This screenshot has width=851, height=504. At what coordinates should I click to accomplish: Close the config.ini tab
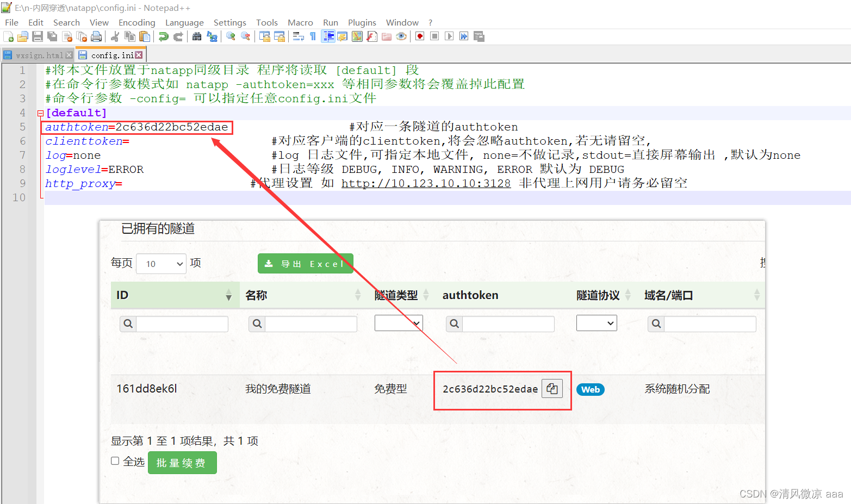click(x=139, y=55)
